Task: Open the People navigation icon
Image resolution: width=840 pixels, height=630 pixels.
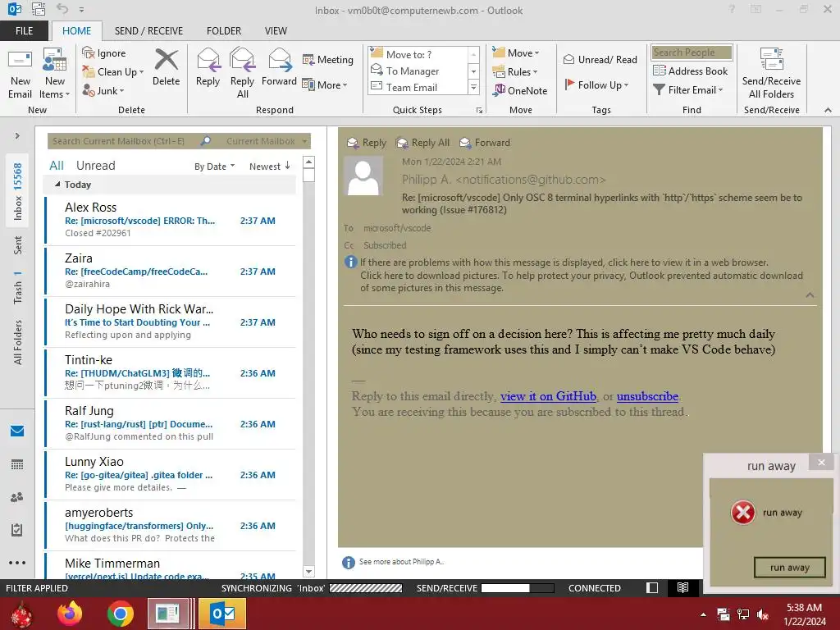Action: point(17,497)
